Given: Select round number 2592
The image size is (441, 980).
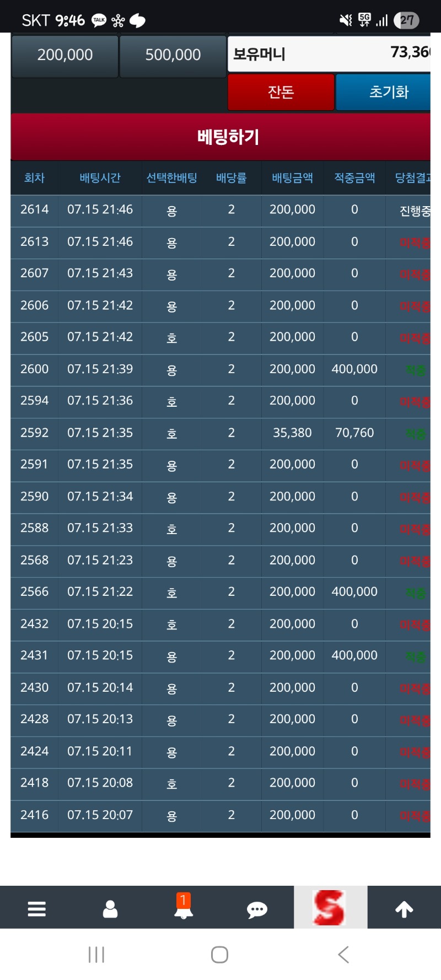Looking at the screenshot, I should (x=34, y=432).
